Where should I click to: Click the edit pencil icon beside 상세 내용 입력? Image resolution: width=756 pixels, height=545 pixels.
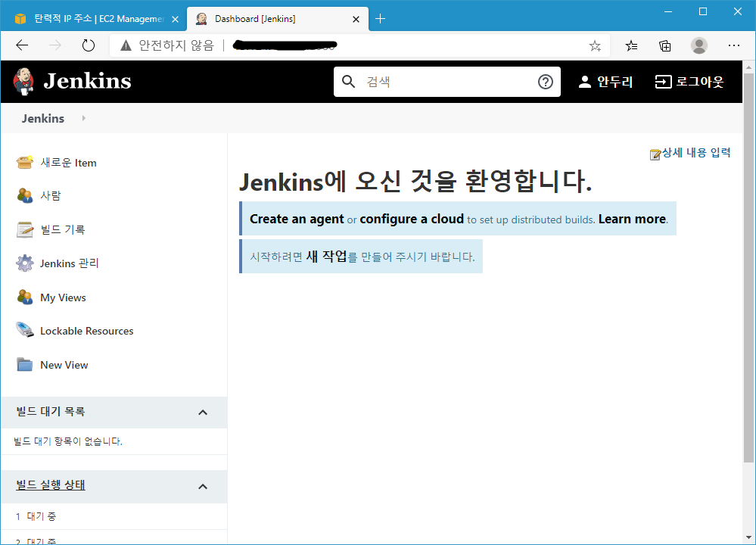pyautogui.click(x=655, y=154)
